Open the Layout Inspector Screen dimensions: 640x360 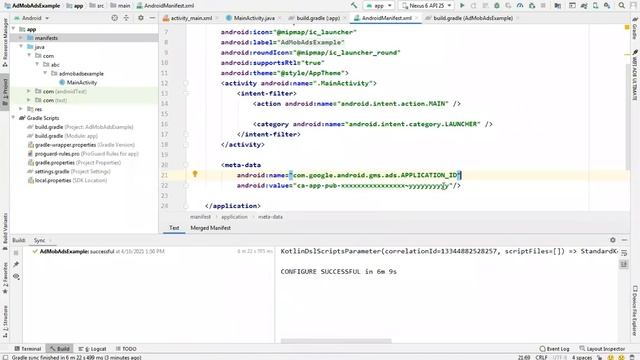pos(602,349)
